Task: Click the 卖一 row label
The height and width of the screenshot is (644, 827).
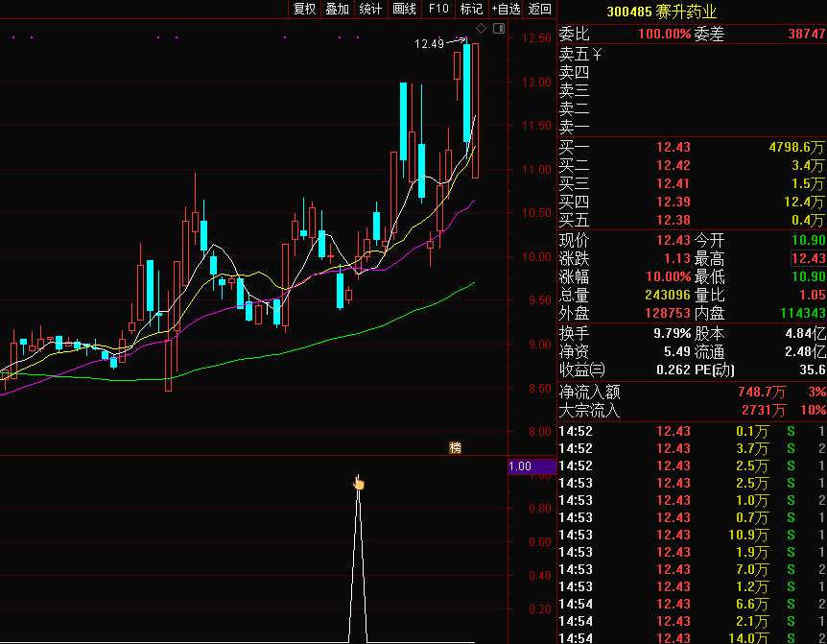Action: 574,127
